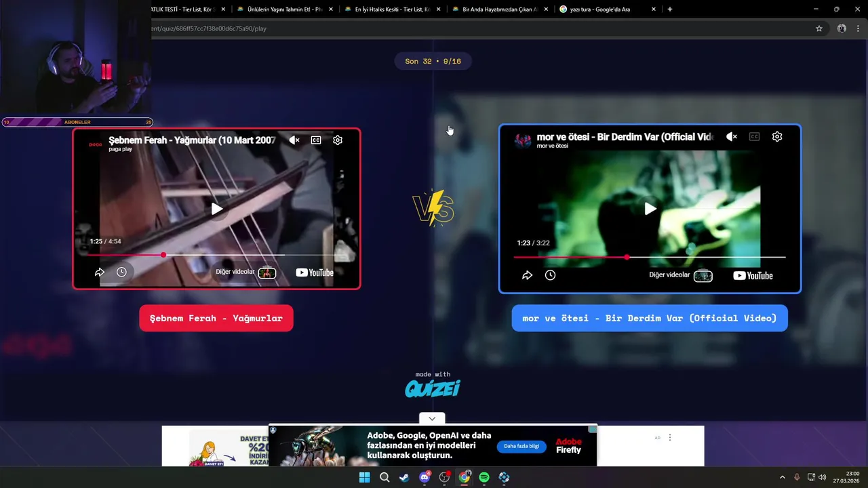Seek the Bir Derdim Var progress bar
This screenshot has height=488, width=868.
[650, 258]
